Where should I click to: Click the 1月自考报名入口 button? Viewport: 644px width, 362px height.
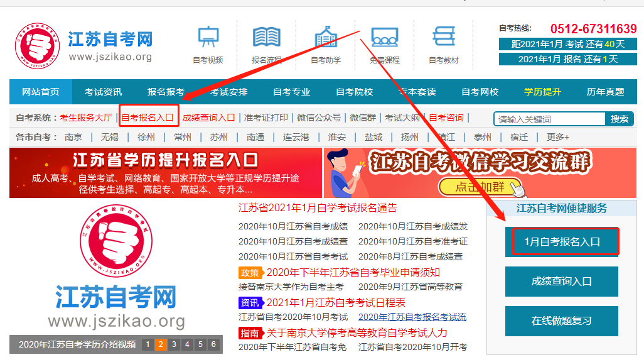(x=562, y=242)
